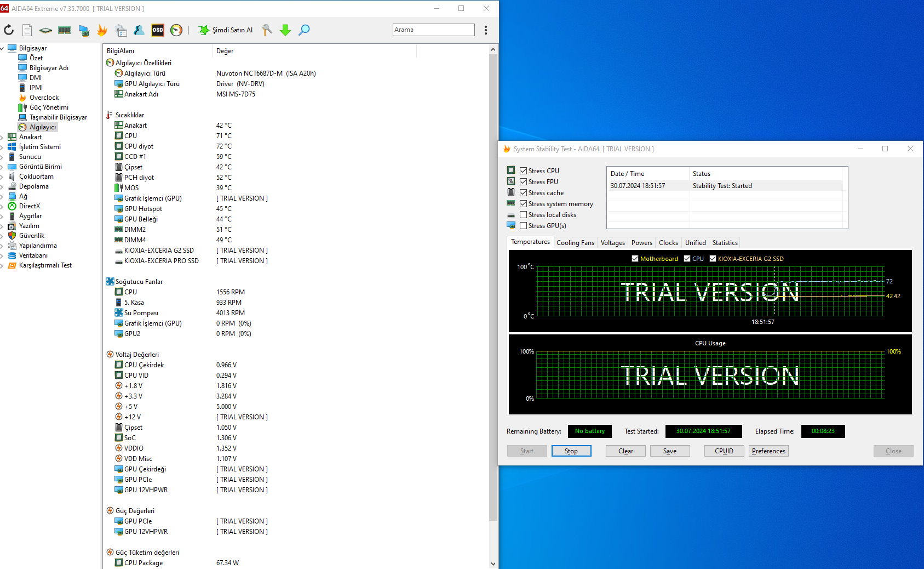Click the sensor list vertical scrollbar
The width and height of the screenshot is (924, 569).
(x=493, y=285)
